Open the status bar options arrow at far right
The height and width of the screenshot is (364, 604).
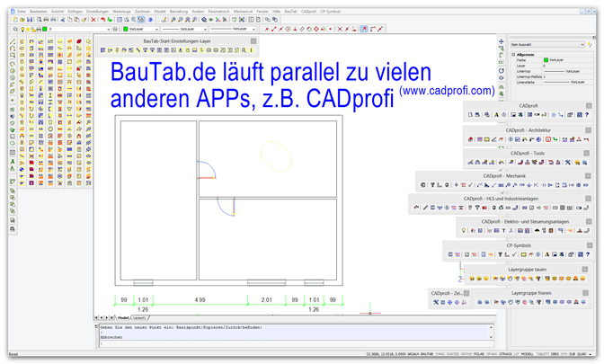[591, 354]
